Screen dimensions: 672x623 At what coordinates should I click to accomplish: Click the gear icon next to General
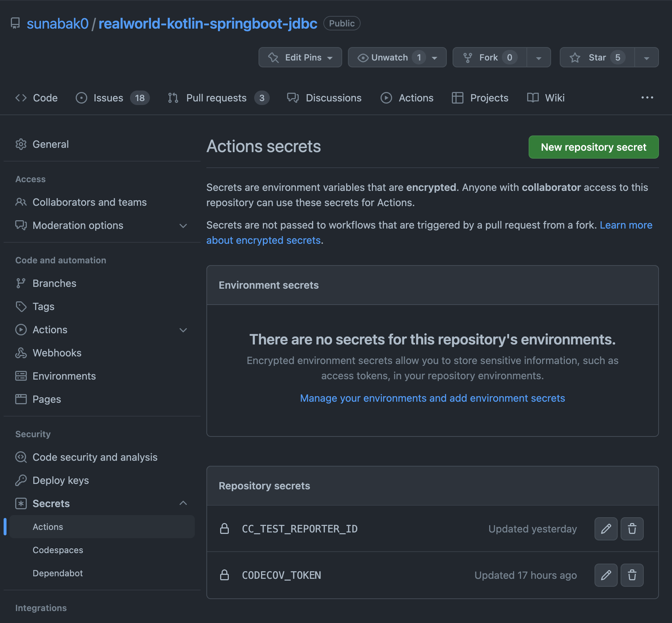[x=21, y=144]
